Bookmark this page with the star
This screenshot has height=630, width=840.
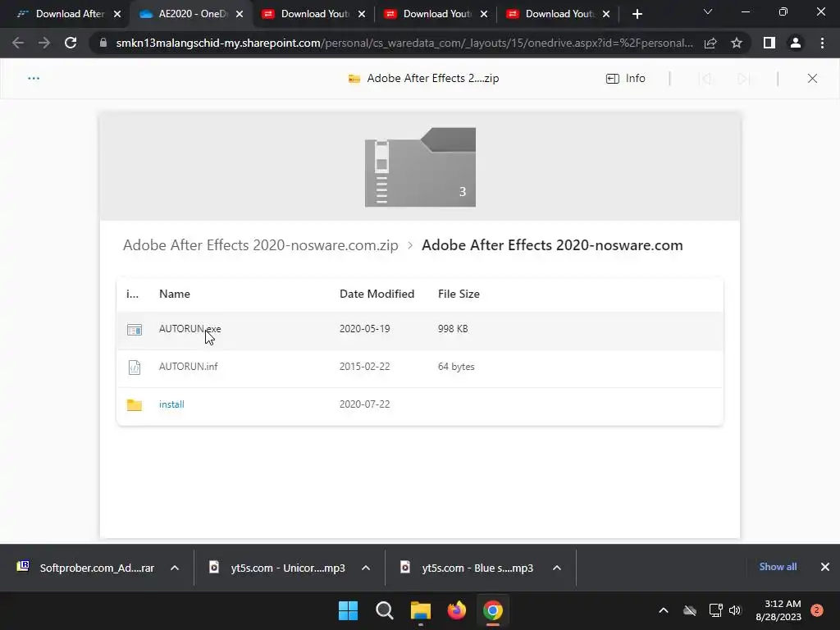click(737, 43)
